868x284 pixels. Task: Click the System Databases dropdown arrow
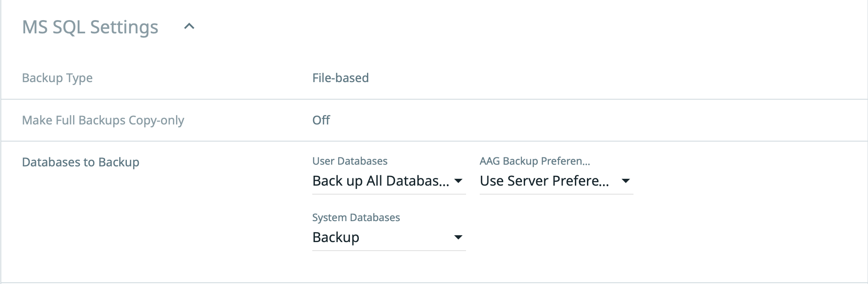pyautogui.click(x=458, y=237)
